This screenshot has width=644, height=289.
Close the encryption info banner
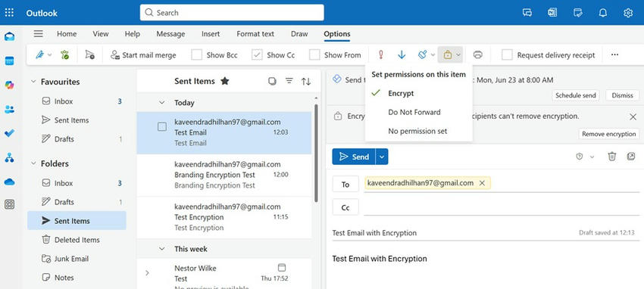[x=633, y=117]
